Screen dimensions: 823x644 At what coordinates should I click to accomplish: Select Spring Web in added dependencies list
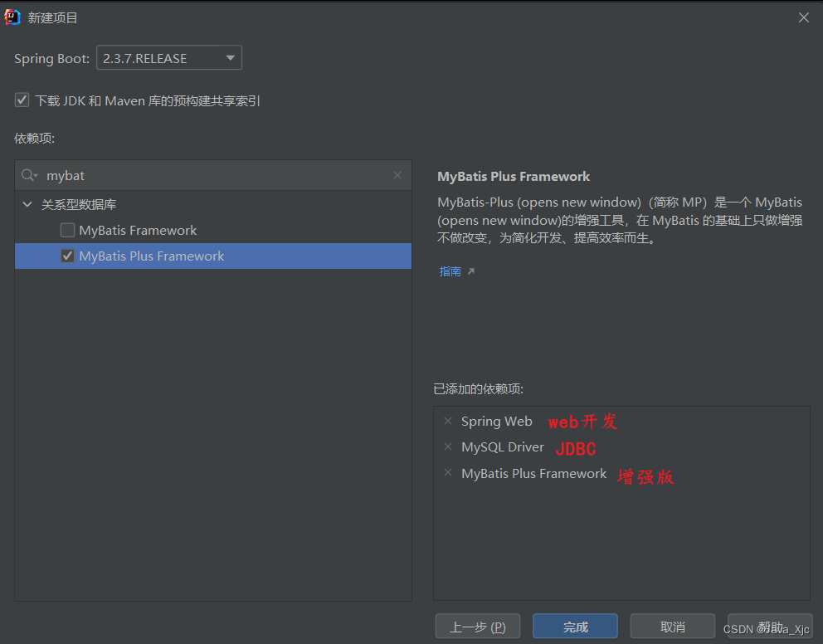(496, 422)
